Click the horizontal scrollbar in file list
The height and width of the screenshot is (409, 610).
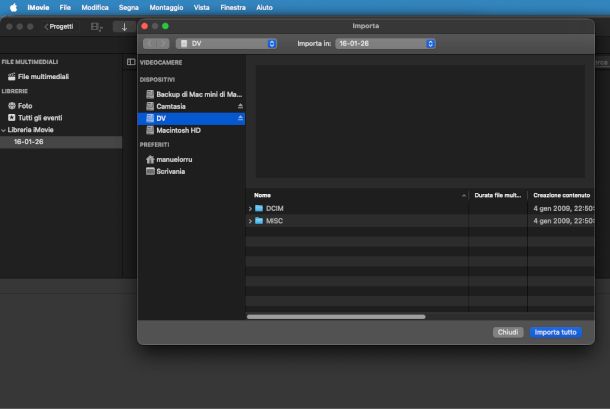click(x=336, y=317)
